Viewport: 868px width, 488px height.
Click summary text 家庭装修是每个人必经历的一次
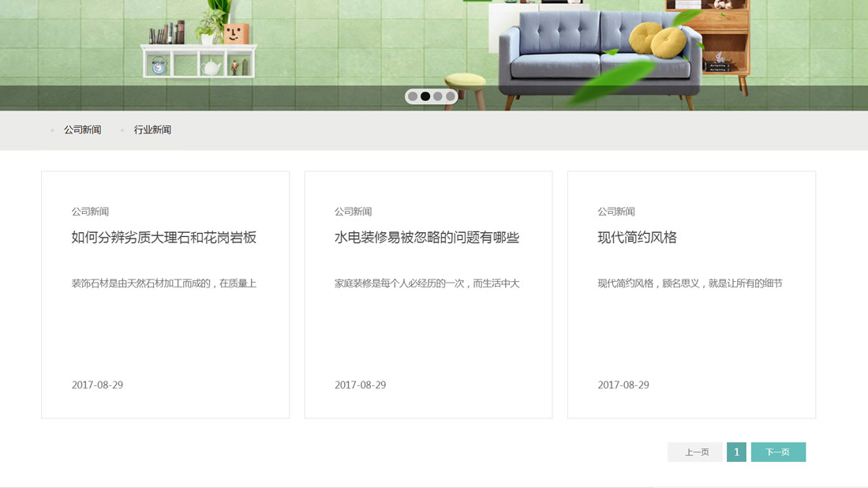point(427,283)
